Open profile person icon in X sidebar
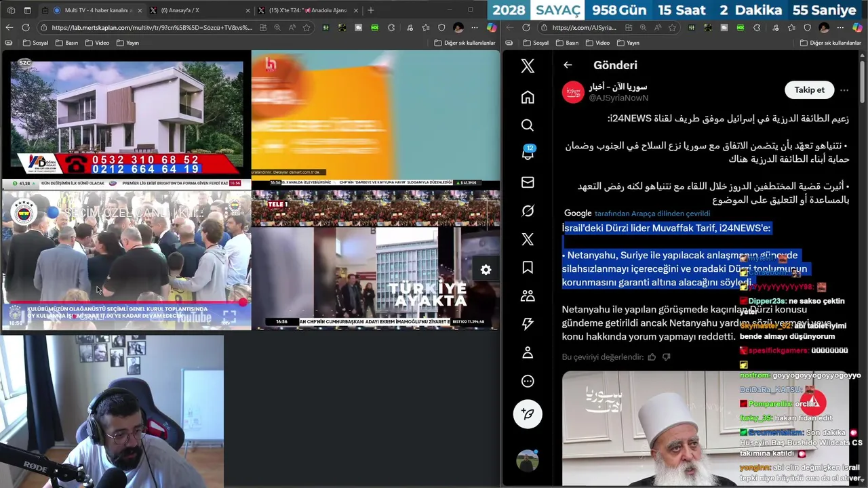The width and height of the screenshot is (868, 488). [528, 352]
